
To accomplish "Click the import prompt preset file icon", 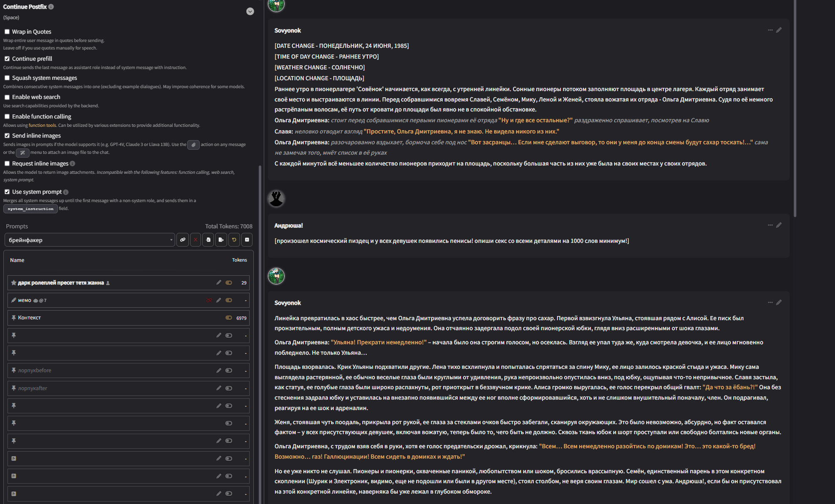I will (x=208, y=240).
